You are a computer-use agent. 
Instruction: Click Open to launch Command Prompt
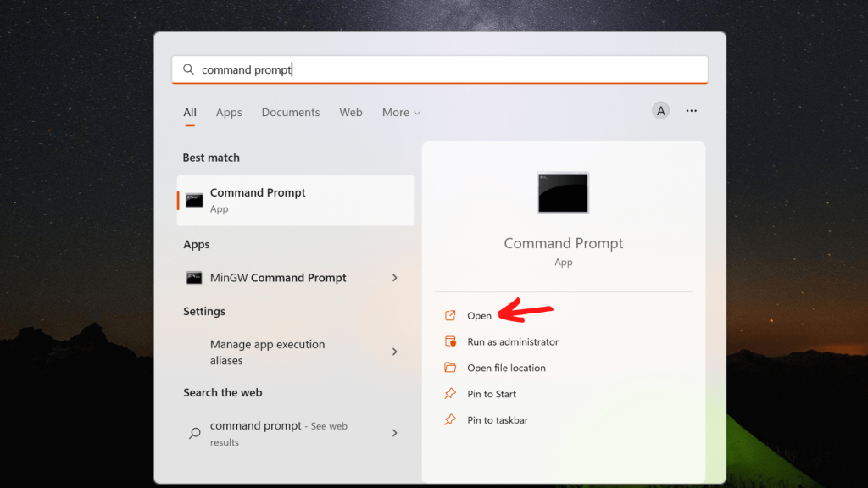coord(480,315)
